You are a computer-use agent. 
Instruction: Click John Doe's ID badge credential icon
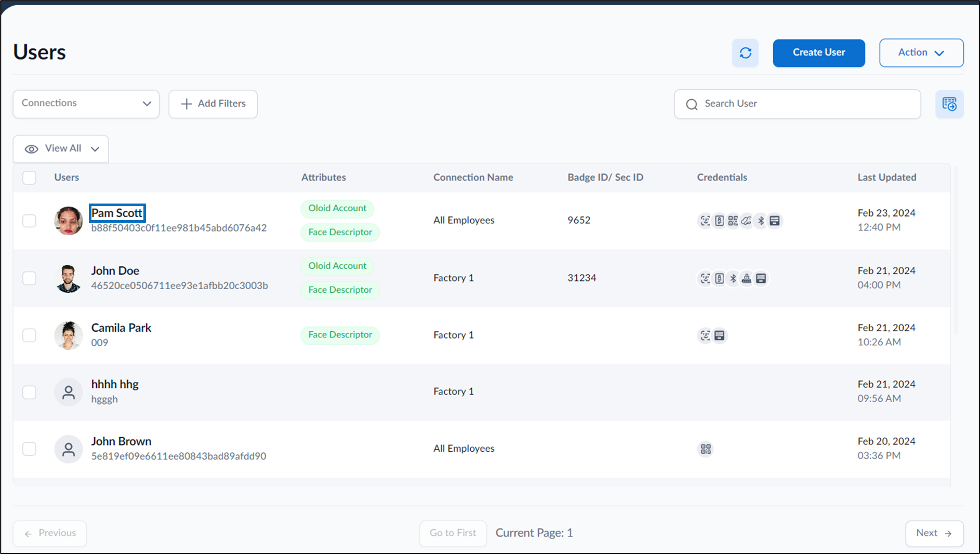pos(719,278)
